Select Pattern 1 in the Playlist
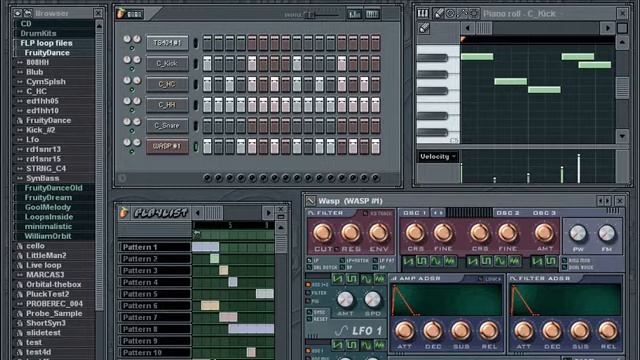Viewport: 640px width, 360px height. click(x=155, y=247)
